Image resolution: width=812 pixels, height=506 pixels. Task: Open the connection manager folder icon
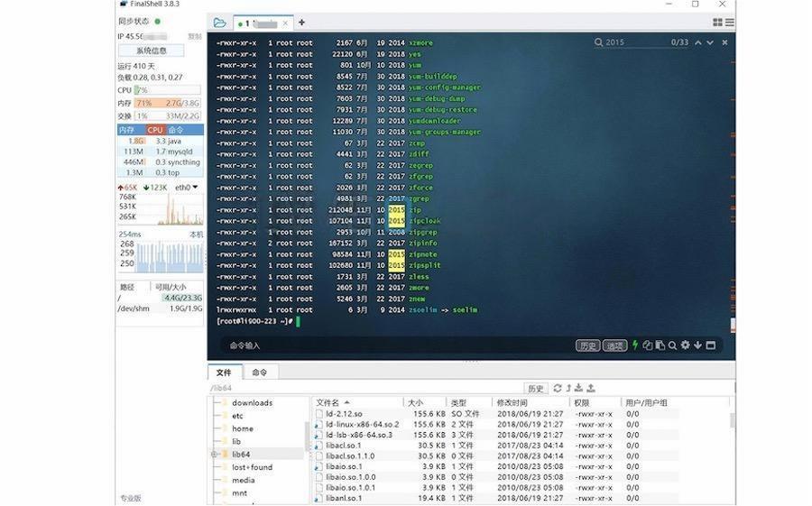219,23
